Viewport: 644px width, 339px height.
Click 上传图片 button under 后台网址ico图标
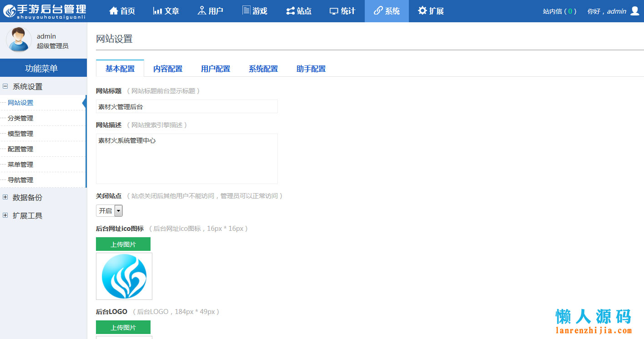pyautogui.click(x=123, y=244)
